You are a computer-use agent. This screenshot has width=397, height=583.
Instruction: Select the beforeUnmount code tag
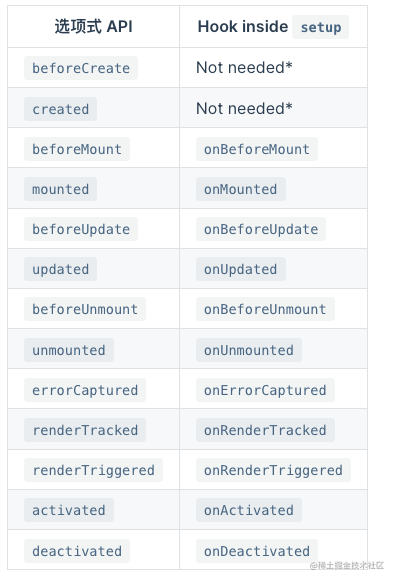(85, 309)
